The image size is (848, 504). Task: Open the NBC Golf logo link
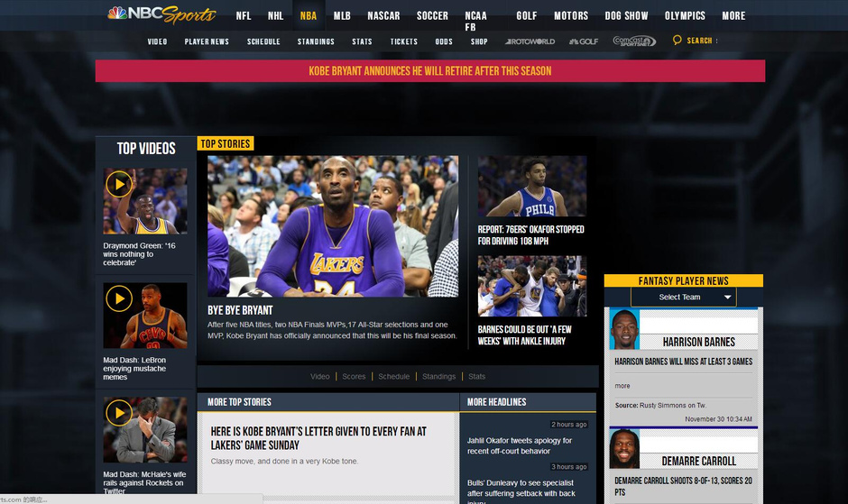pos(584,41)
